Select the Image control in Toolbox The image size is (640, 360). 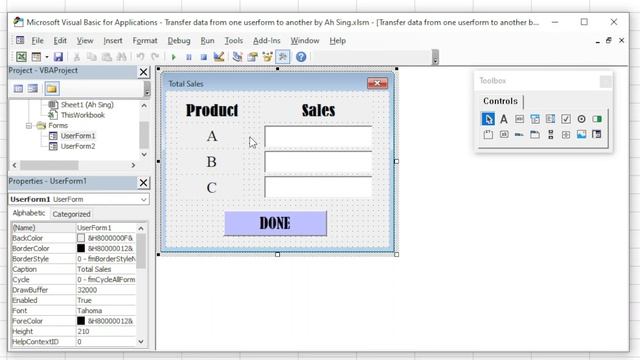(581, 134)
